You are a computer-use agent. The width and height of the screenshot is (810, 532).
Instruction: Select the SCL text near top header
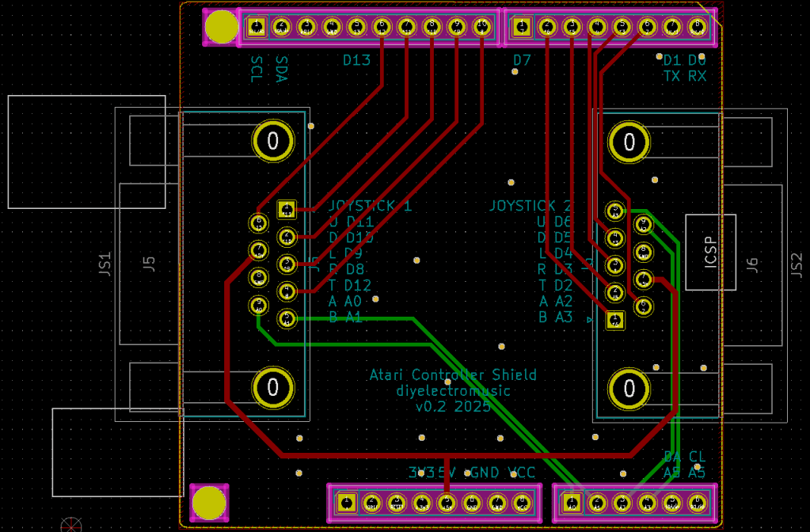tap(257, 69)
